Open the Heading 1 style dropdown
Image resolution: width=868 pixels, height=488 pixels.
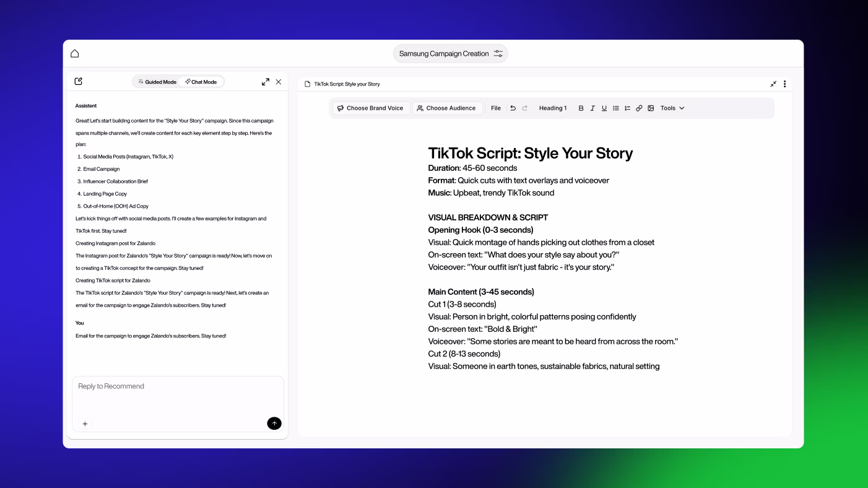(552, 108)
